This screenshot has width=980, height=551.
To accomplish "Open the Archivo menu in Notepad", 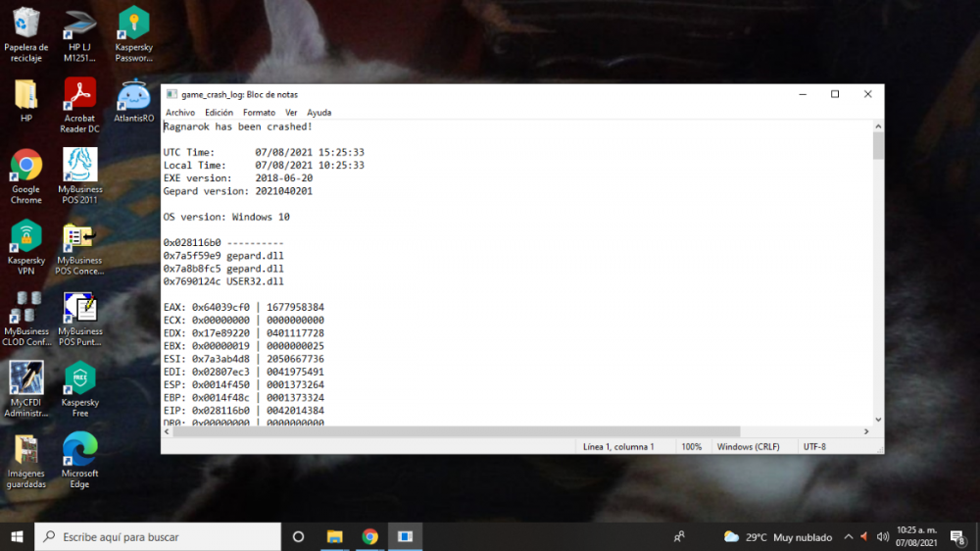I will [x=179, y=113].
